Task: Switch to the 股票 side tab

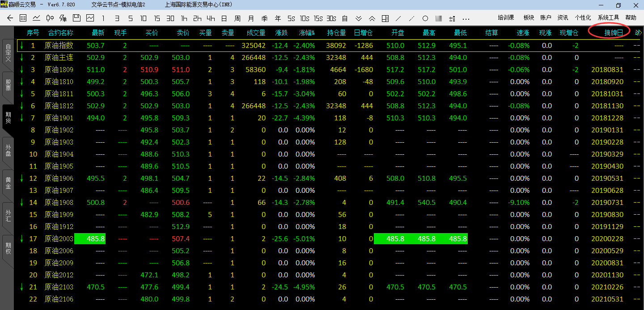Action: pyautogui.click(x=8, y=85)
